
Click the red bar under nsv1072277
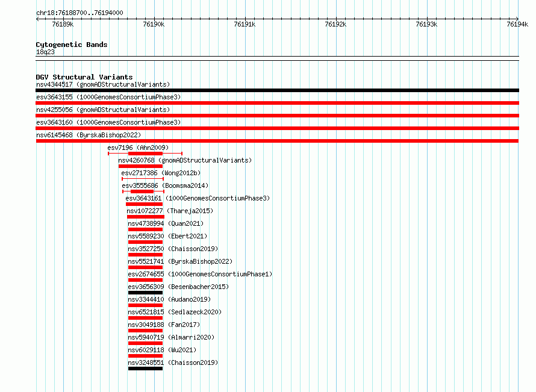(146, 217)
